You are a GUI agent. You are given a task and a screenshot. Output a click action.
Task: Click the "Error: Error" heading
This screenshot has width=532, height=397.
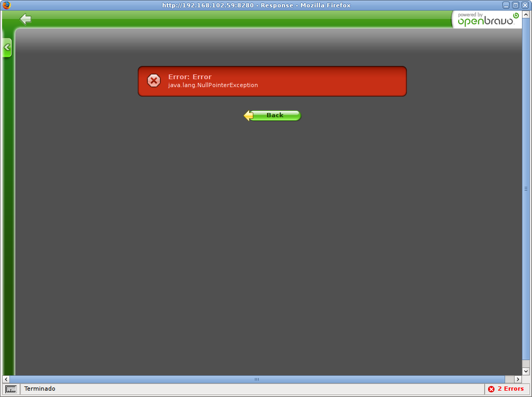(190, 77)
